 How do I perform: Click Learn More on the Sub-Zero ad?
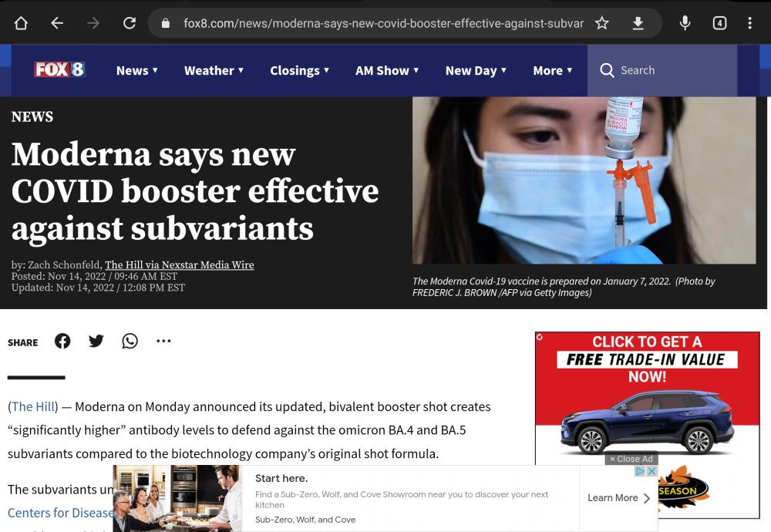(614, 497)
